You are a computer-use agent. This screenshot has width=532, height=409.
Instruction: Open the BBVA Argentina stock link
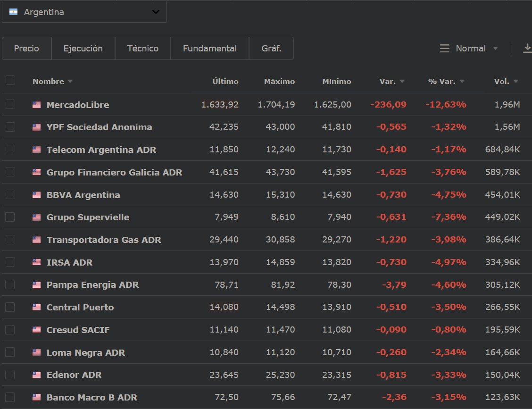point(83,195)
